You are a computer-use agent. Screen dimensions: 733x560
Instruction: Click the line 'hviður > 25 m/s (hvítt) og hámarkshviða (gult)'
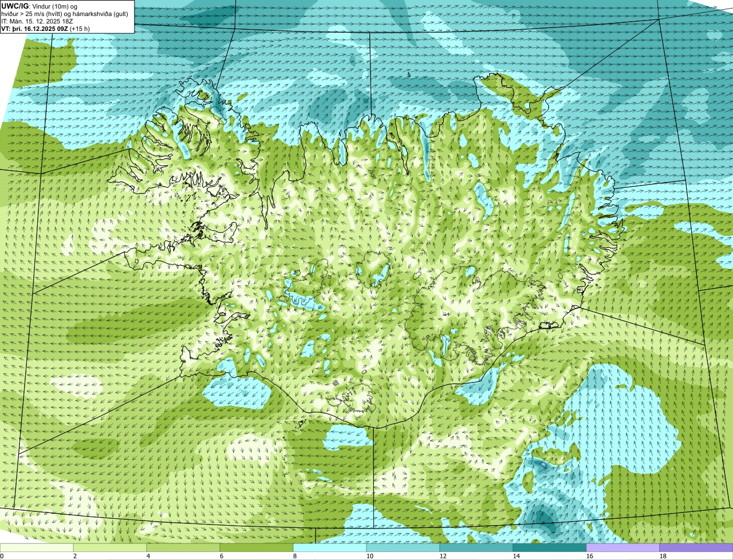[65, 14]
